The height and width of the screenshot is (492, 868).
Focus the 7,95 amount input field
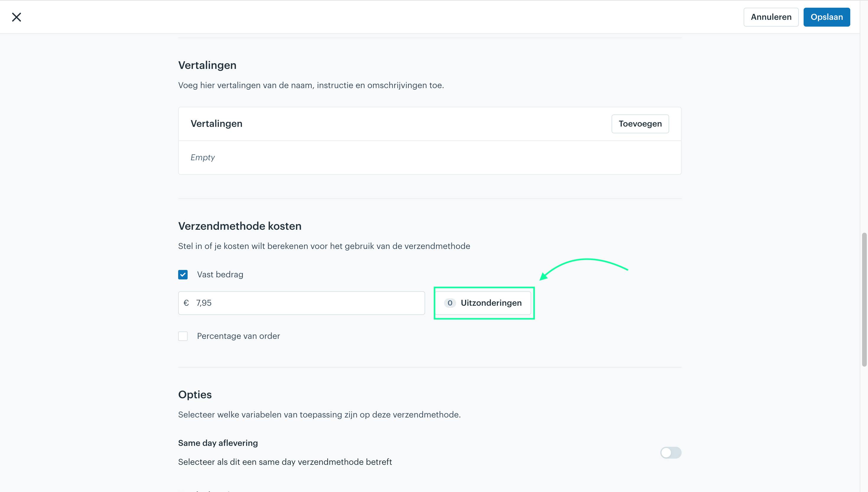click(301, 303)
